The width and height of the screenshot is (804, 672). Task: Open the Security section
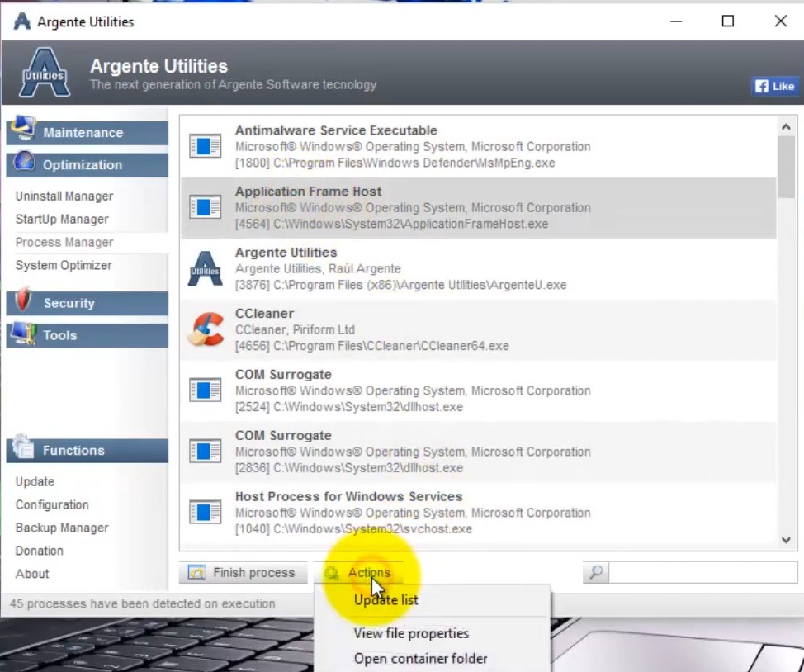[x=87, y=303]
